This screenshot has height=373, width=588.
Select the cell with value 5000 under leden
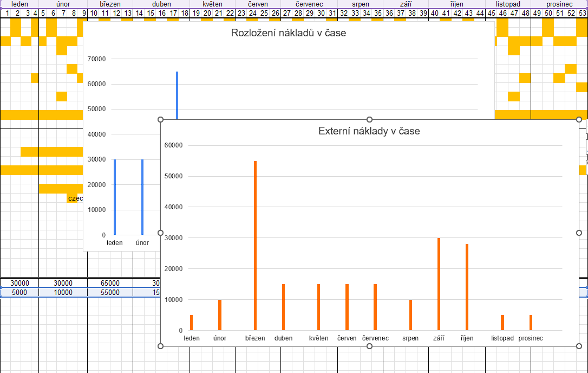coord(19,292)
